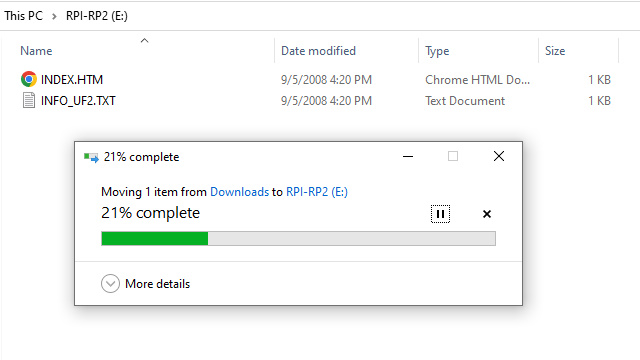Pause the file move operation
640x360 pixels.
click(440, 214)
